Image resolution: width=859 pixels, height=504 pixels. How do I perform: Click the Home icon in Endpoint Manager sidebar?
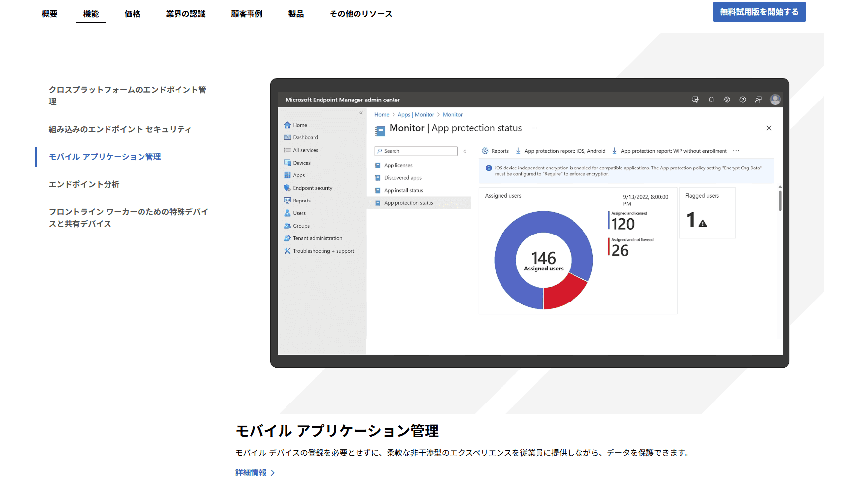(x=287, y=125)
